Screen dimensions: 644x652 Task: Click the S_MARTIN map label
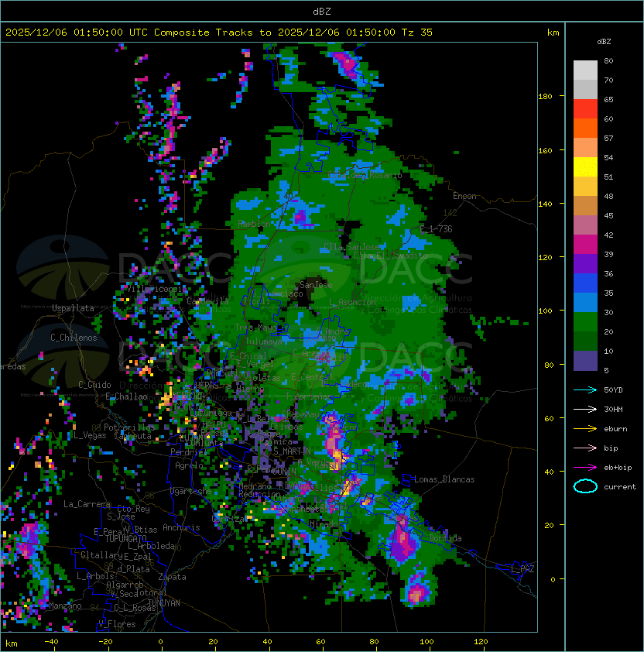[293, 451]
